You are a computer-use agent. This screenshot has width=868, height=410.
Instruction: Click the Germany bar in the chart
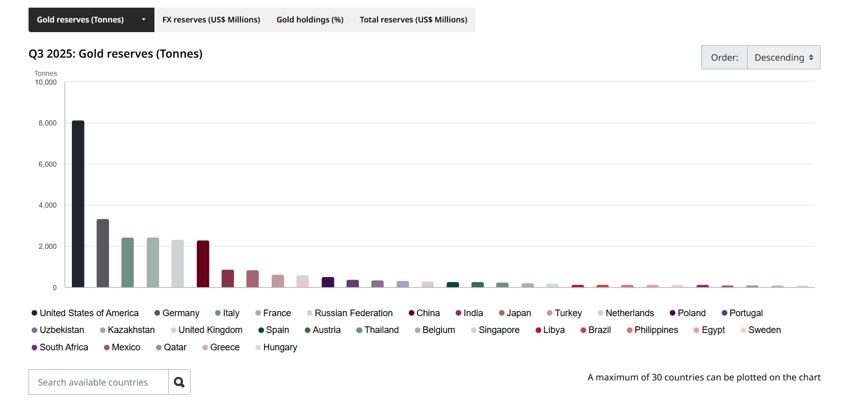pyautogui.click(x=103, y=253)
